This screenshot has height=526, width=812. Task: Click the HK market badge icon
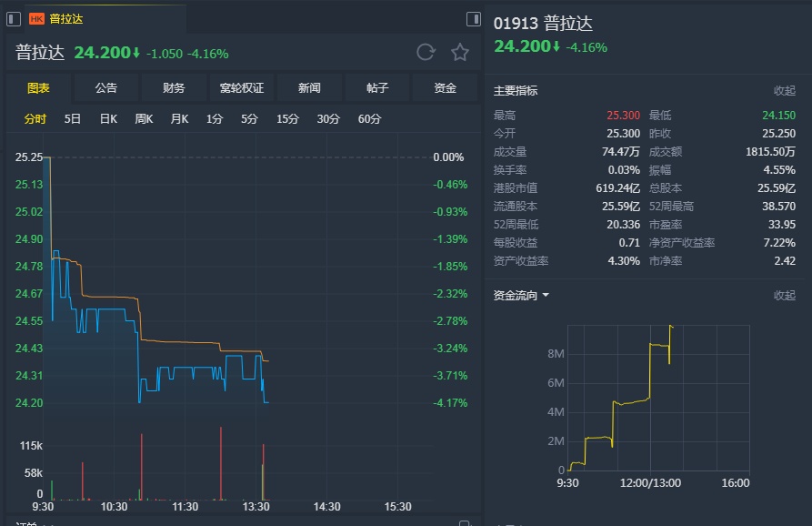(x=36, y=19)
